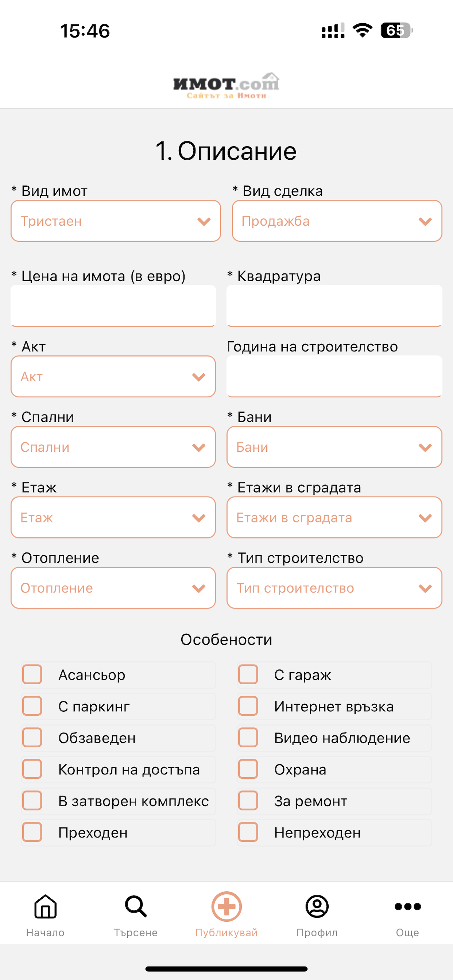Tap the ИМОТ.com logo

click(x=226, y=86)
